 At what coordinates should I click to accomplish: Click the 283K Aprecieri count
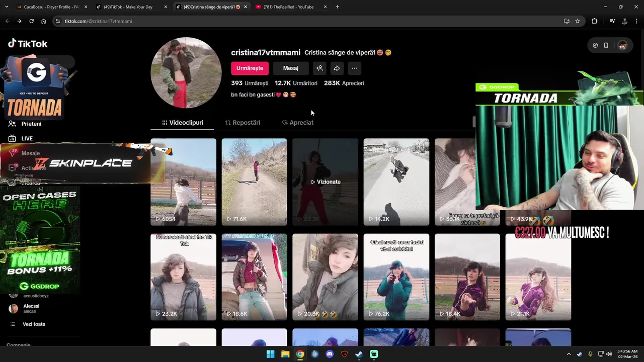[344, 83]
